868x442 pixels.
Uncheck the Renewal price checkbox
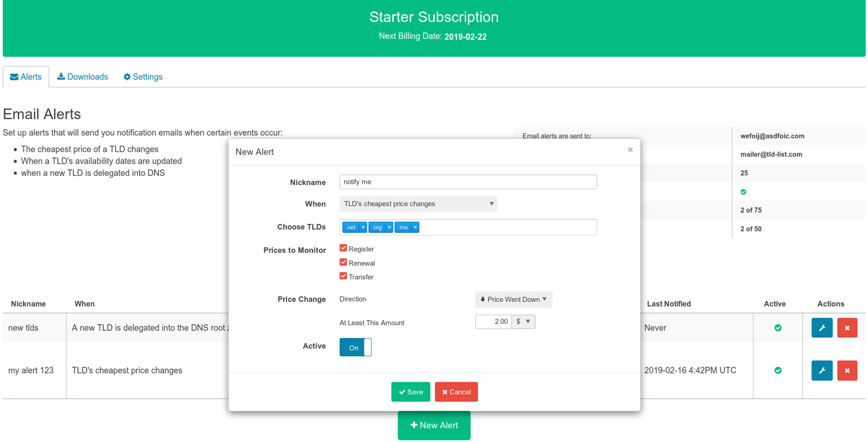(x=343, y=263)
